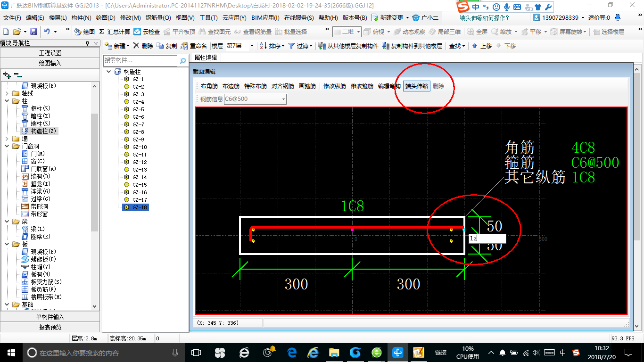Select 连梁(G) in navigator
644x362 pixels.
tap(41, 191)
